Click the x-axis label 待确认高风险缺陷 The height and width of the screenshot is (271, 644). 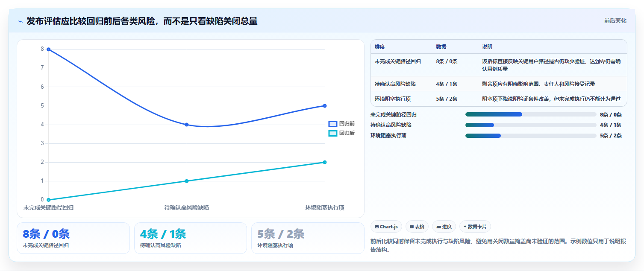click(187, 207)
